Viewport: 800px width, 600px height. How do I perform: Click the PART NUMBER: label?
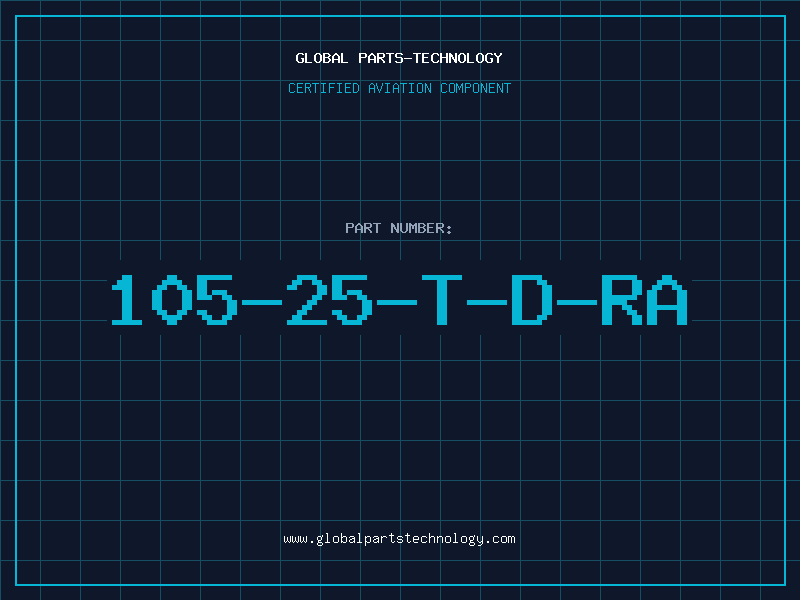[x=399, y=228]
